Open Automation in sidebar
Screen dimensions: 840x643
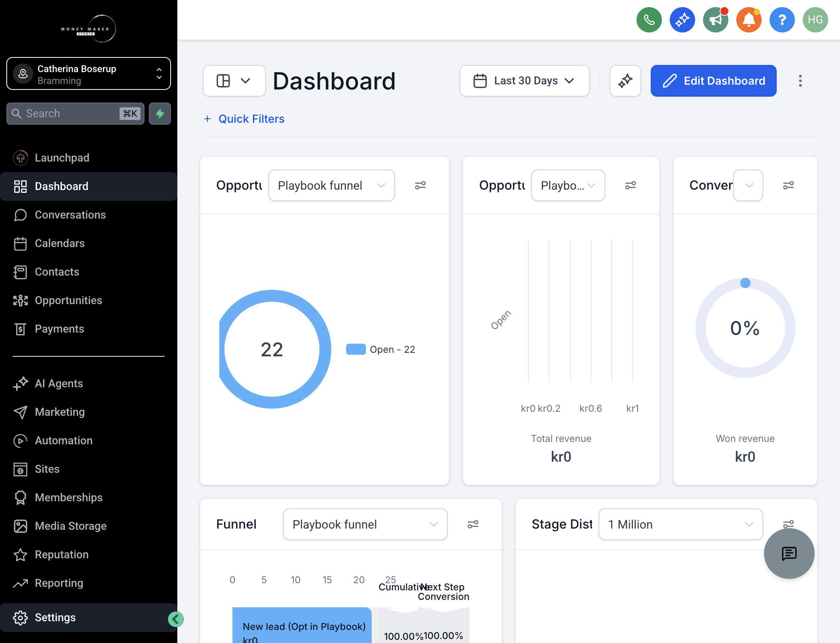tap(89, 440)
